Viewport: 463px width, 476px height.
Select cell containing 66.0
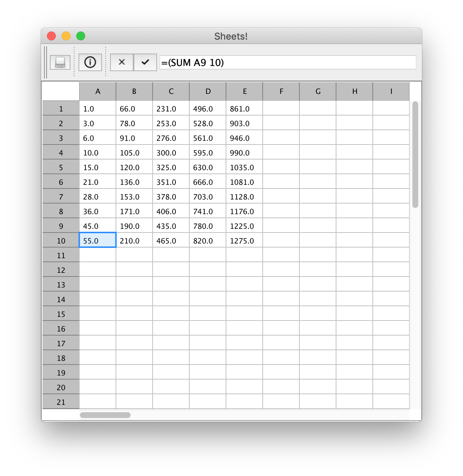(134, 109)
